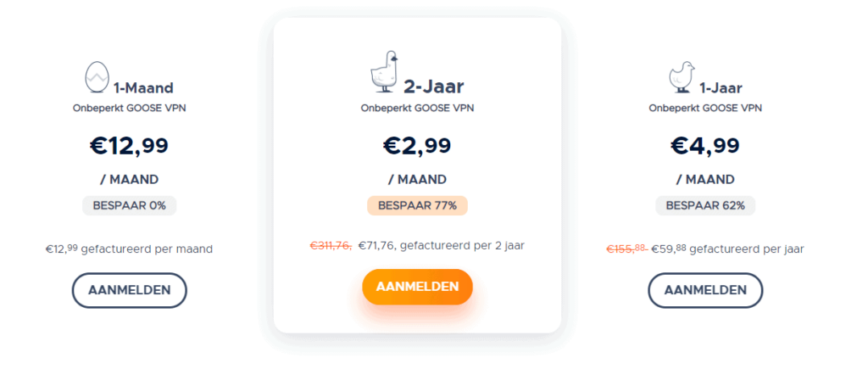Select the 1-Maand plan title

coord(143,87)
